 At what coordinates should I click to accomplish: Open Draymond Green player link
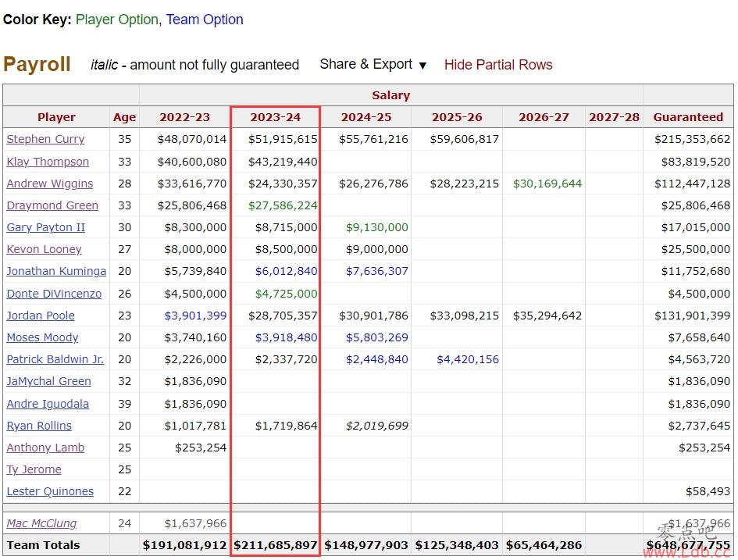point(52,205)
